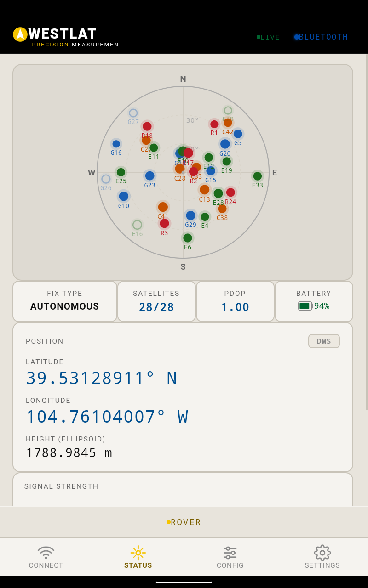Tap the 30° elevation ring label
Screen dimensions: 368x588
[192, 120]
